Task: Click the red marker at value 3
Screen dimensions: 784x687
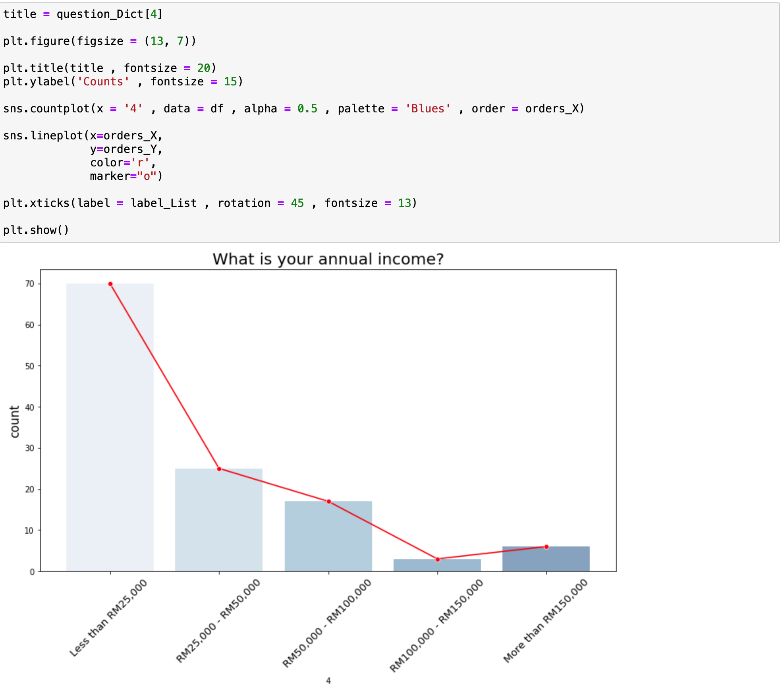Action: [438, 560]
